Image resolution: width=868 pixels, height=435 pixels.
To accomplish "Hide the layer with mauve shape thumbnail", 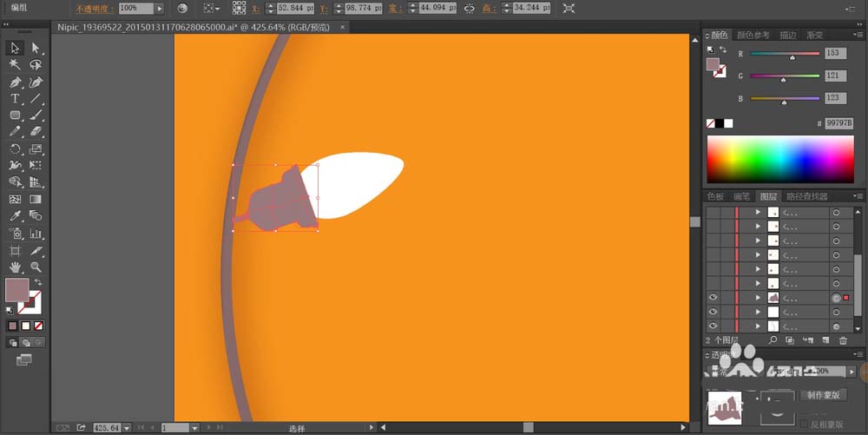I will pyautogui.click(x=713, y=298).
